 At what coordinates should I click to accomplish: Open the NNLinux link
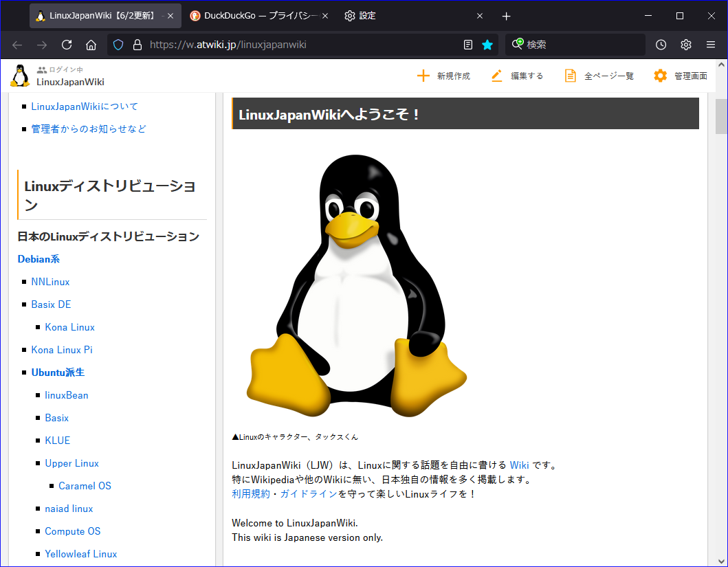[50, 282]
